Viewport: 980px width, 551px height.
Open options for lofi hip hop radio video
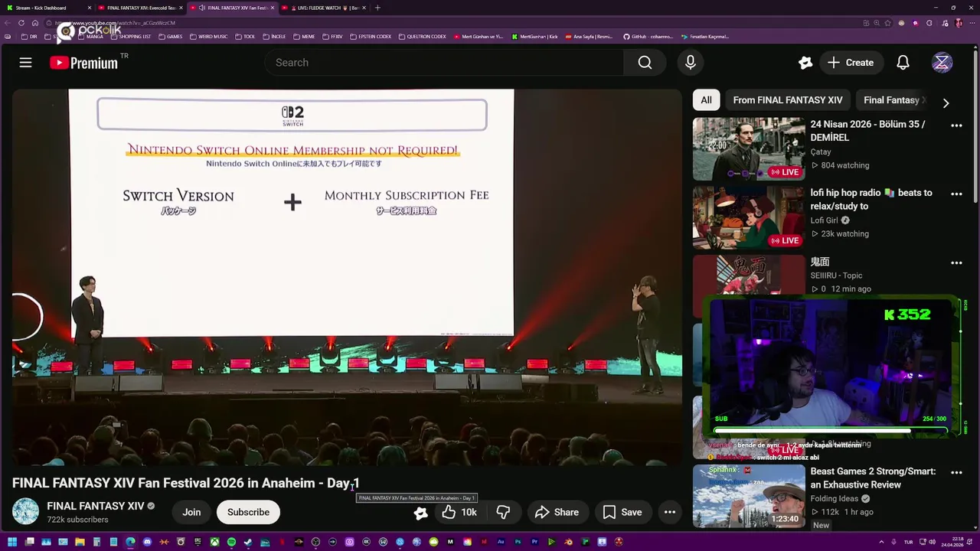click(x=956, y=194)
